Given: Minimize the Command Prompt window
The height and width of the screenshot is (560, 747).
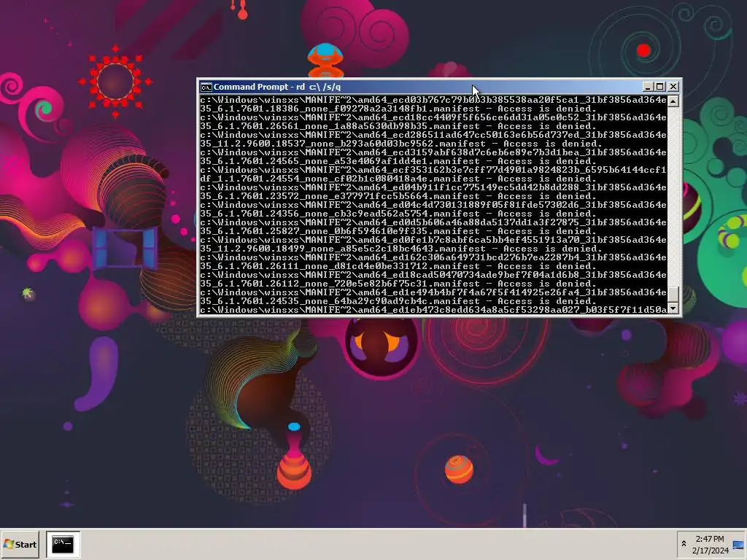Looking at the screenshot, I should pyautogui.click(x=648, y=87).
